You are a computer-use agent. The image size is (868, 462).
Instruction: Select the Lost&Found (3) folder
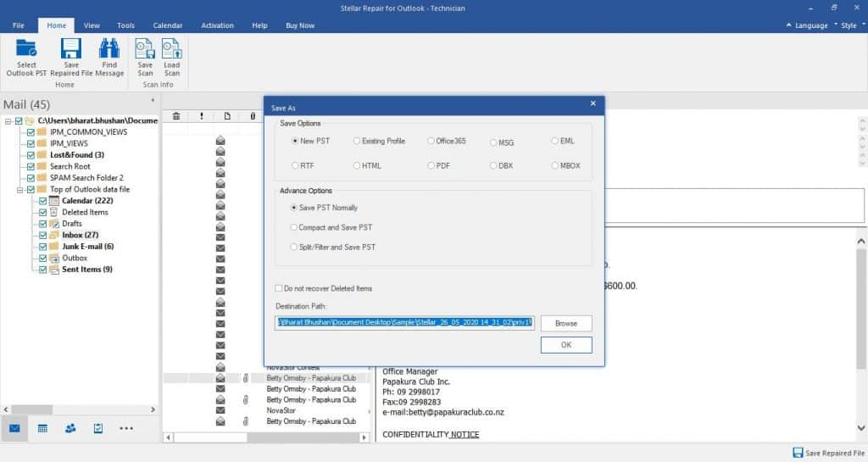coord(77,155)
